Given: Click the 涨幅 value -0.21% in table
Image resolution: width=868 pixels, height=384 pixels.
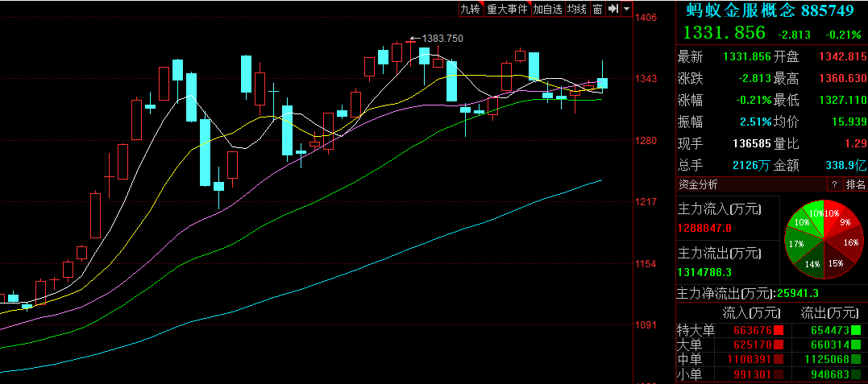Looking at the screenshot, I should 754,100.
